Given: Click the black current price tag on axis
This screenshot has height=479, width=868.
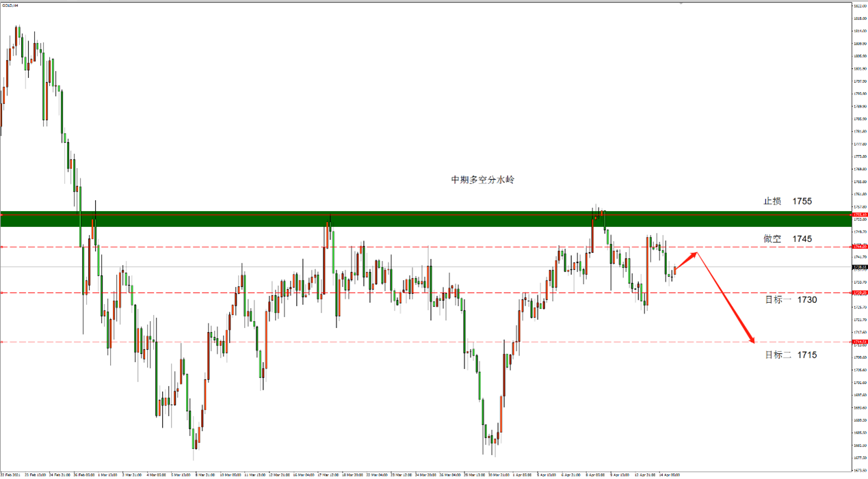Looking at the screenshot, I should pyautogui.click(x=860, y=266).
